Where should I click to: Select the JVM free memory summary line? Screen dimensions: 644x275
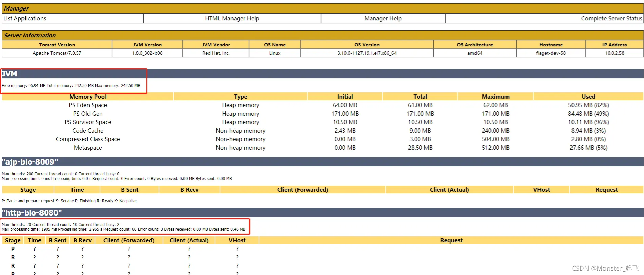(x=71, y=86)
